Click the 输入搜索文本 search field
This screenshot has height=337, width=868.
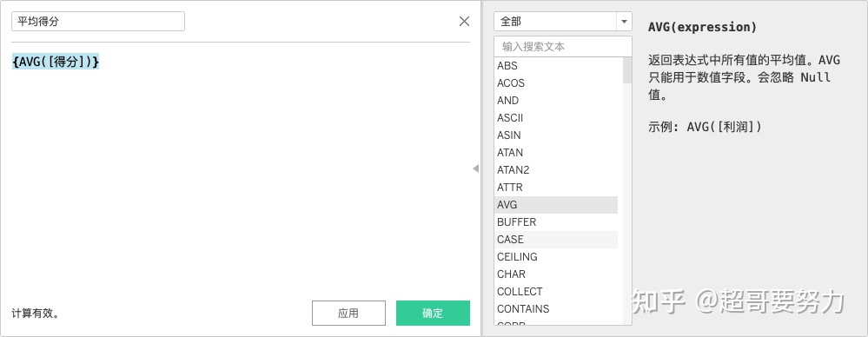562,47
